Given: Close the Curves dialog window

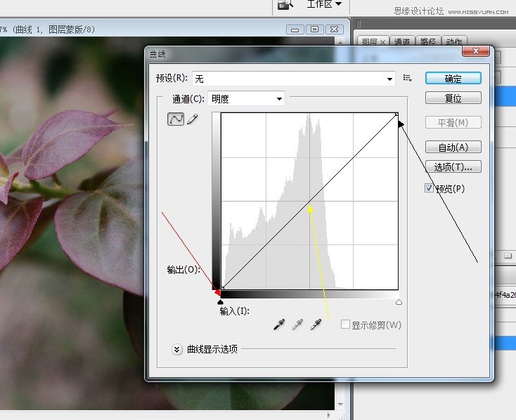Looking at the screenshot, I should coord(475,51).
